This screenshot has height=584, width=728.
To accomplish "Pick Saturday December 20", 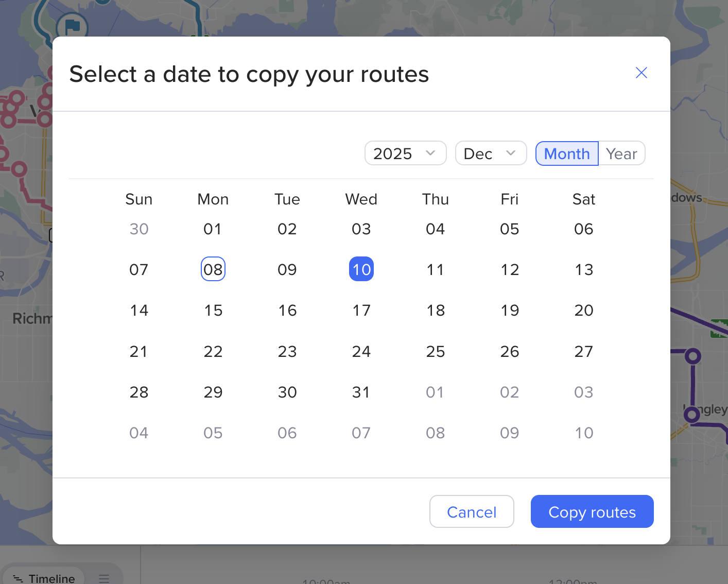I will 584,310.
